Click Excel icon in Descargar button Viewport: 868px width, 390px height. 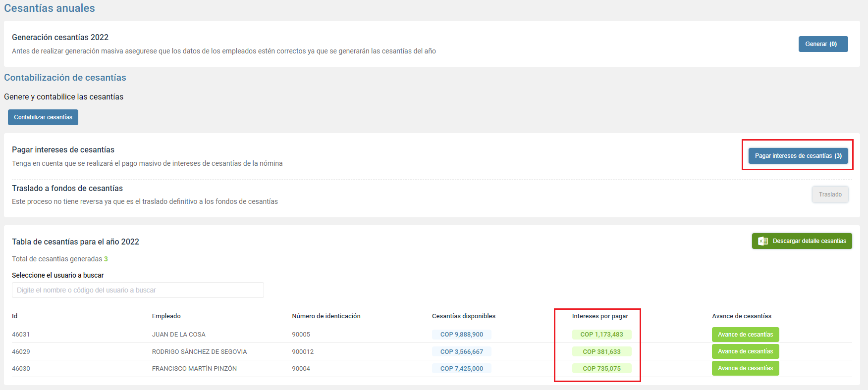763,241
